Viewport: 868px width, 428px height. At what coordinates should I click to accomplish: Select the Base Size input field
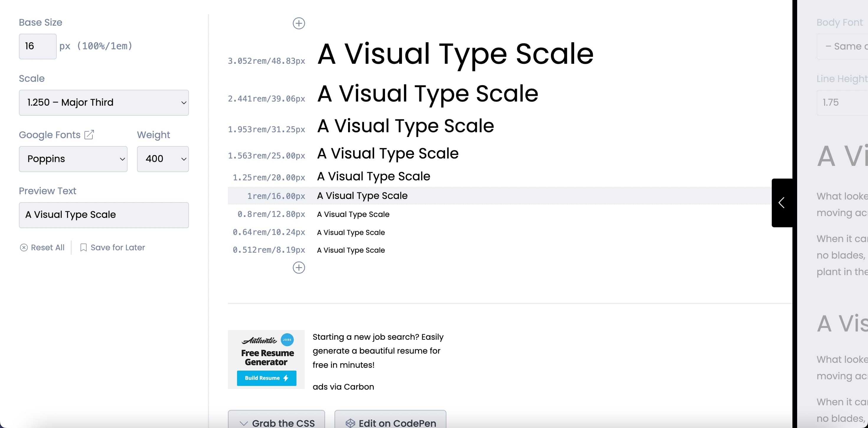36,46
